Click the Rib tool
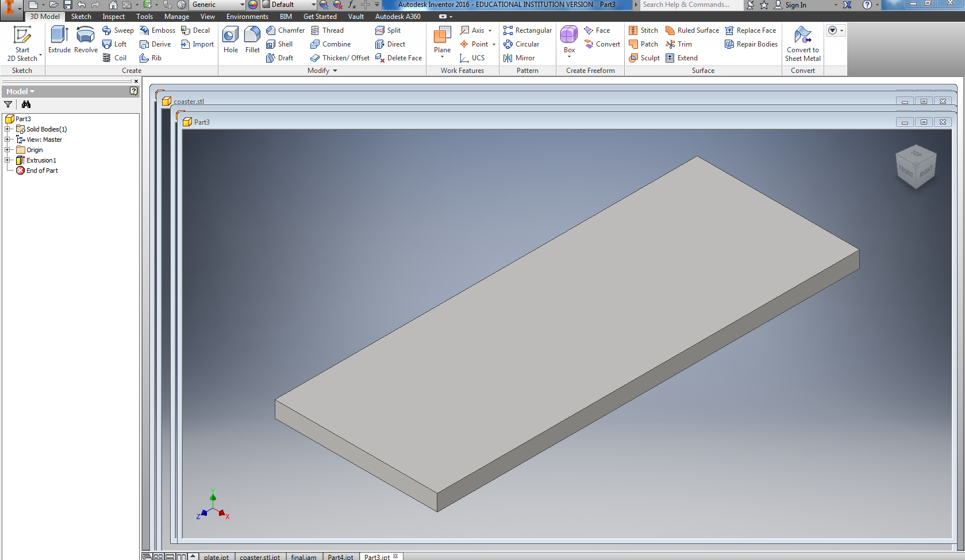Viewport: 965px width, 560px height. point(151,58)
